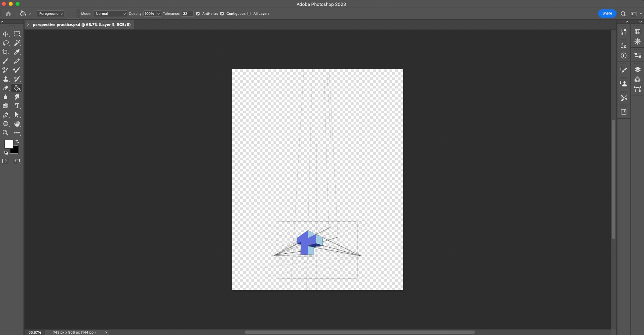The height and width of the screenshot is (335, 644).
Task: Open the Layers panel icon
Action: coord(637,69)
